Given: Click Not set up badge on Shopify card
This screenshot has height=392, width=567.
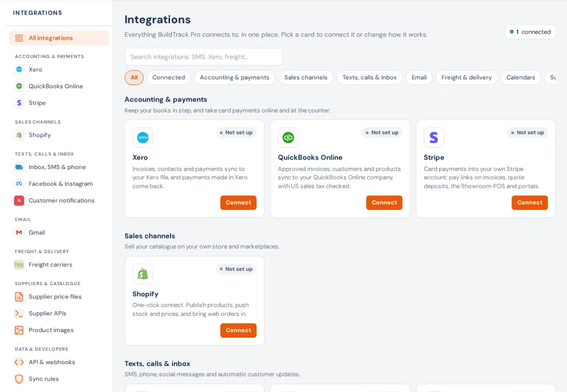Looking at the screenshot, I should click(x=236, y=269).
